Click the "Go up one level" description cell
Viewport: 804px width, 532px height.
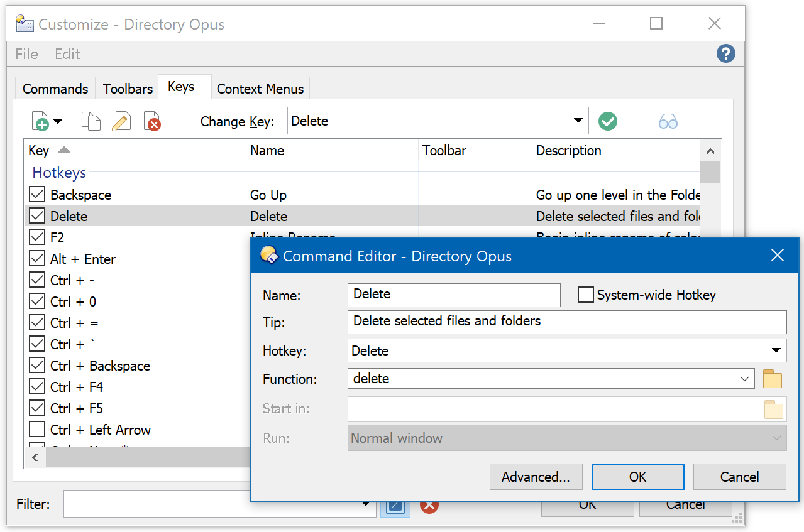point(618,195)
